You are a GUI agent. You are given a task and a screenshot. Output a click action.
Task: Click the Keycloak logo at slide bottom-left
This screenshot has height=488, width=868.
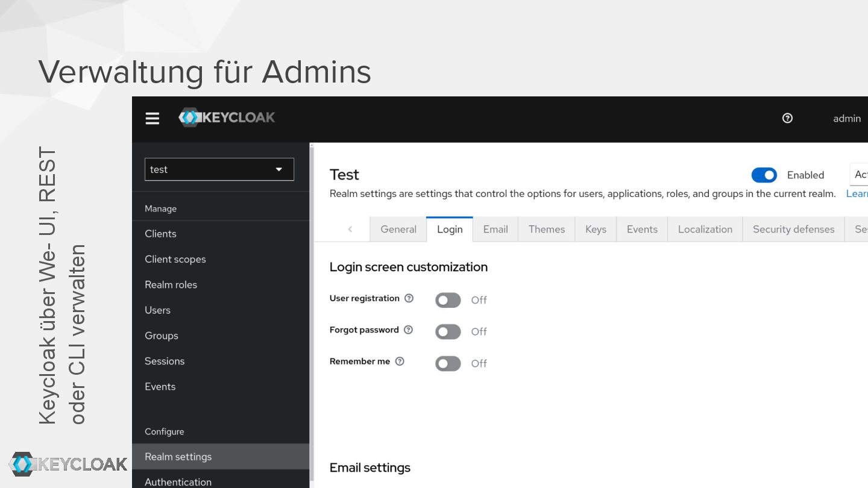[68, 464]
